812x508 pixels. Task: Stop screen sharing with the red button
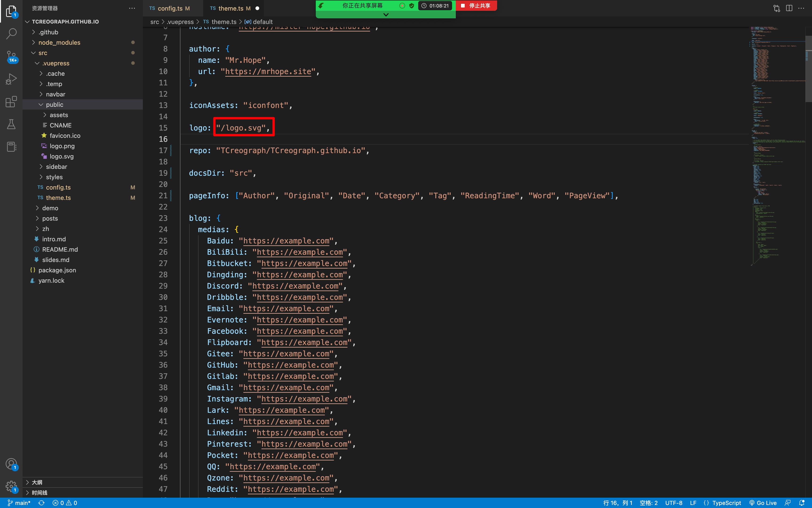[x=476, y=6]
